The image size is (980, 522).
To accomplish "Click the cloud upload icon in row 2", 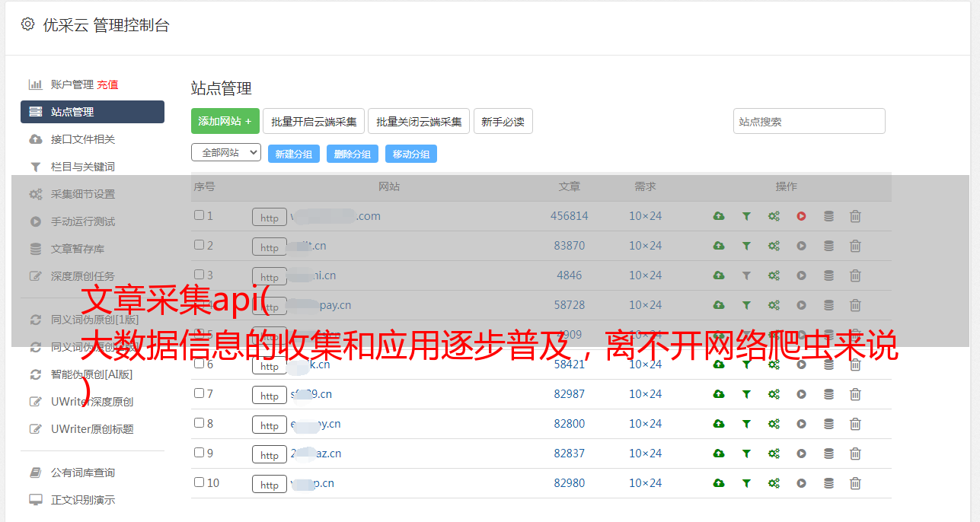I will pyautogui.click(x=719, y=246).
